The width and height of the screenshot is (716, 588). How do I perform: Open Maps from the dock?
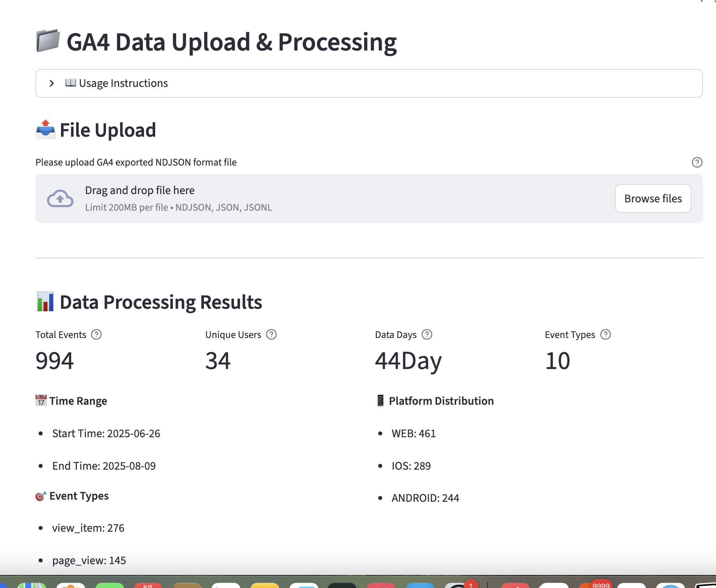pyautogui.click(x=32, y=585)
